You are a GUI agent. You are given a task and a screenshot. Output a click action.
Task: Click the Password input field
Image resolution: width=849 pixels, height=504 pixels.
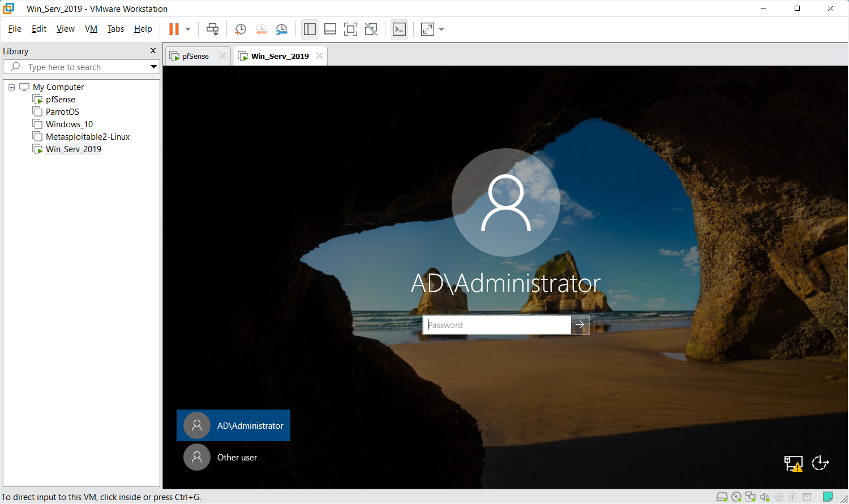click(x=497, y=325)
